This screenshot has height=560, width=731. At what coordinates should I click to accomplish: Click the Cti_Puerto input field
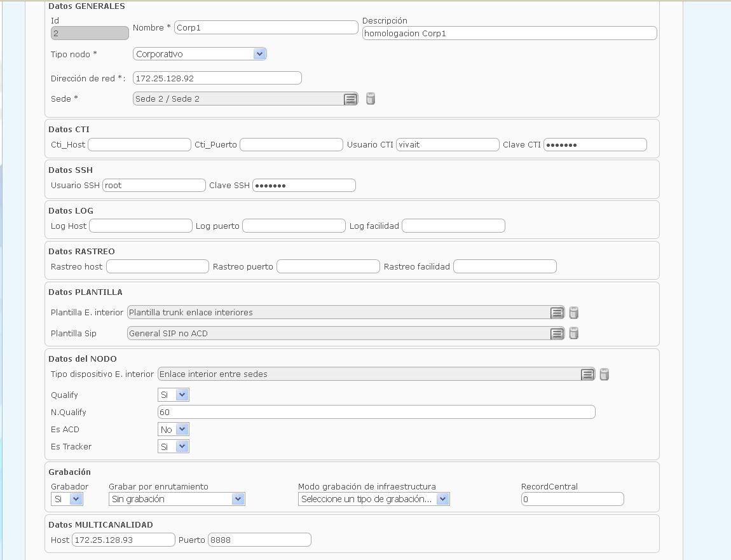coord(291,144)
